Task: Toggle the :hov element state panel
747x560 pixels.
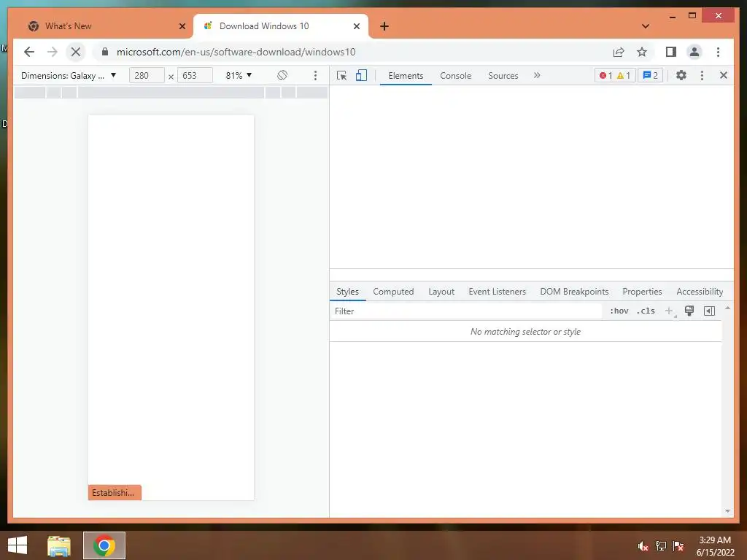Action: [x=619, y=311]
